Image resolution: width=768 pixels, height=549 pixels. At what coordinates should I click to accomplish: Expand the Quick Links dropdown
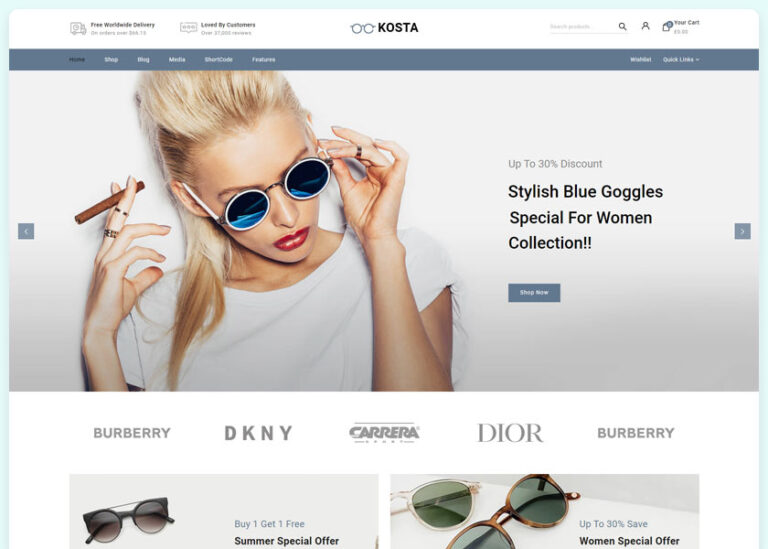tap(681, 60)
